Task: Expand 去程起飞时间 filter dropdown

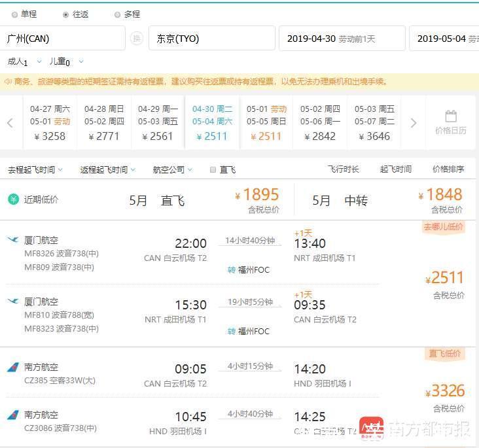Action: [x=35, y=169]
